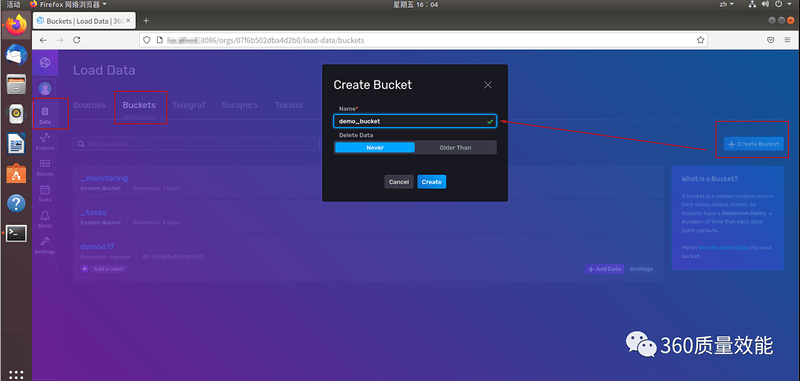Open the Explore icon in sidebar
800x381 pixels.
45,141
